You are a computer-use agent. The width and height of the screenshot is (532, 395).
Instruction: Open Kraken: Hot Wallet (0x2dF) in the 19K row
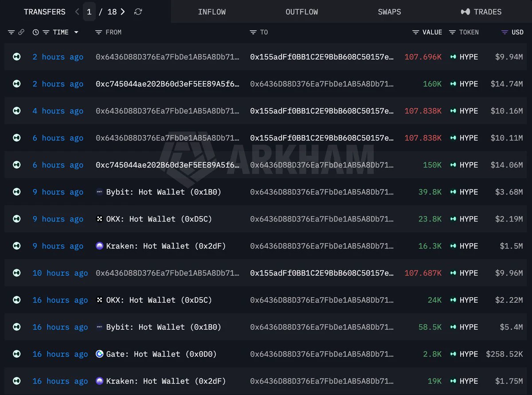pos(166,381)
